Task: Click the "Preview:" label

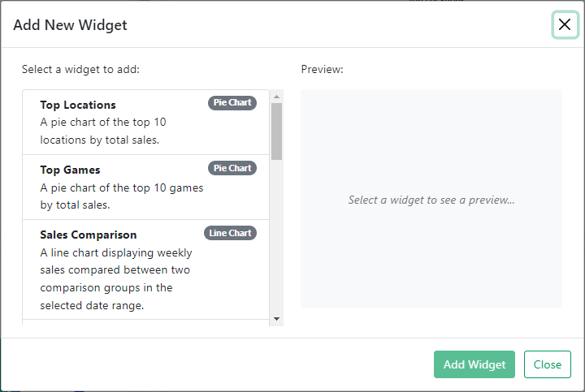Action: click(x=322, y=69)
